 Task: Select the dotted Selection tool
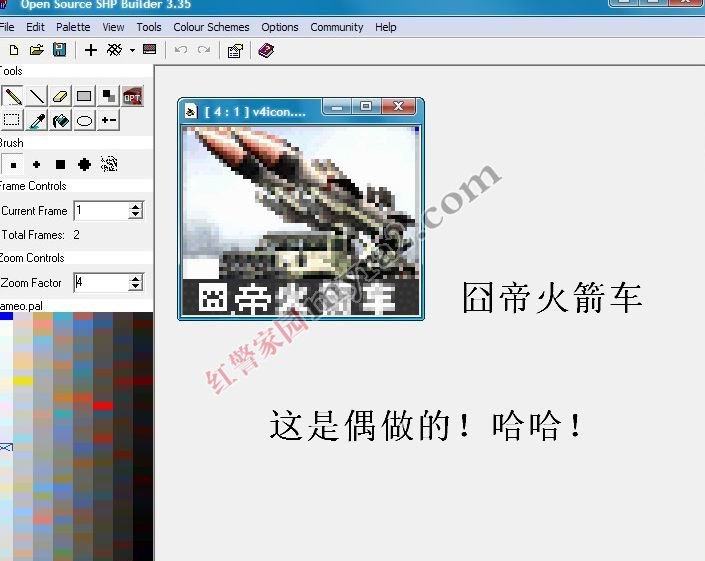pos(12,120)
